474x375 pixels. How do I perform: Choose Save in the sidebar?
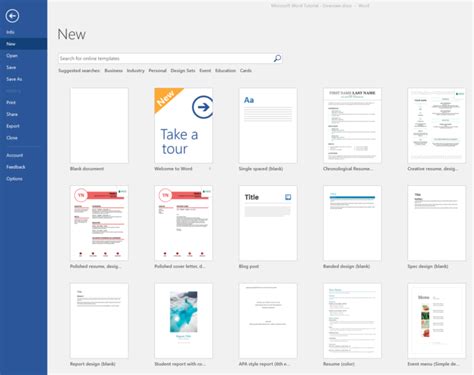(11, 67)
